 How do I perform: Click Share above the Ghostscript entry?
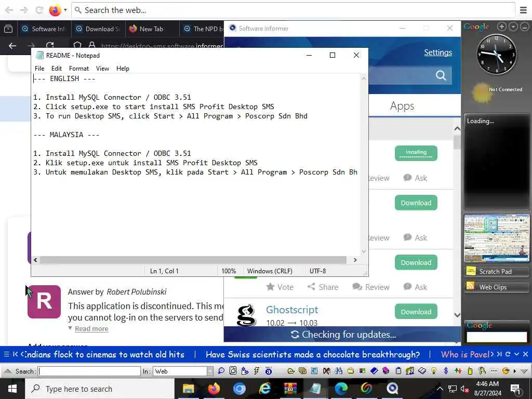323,287
